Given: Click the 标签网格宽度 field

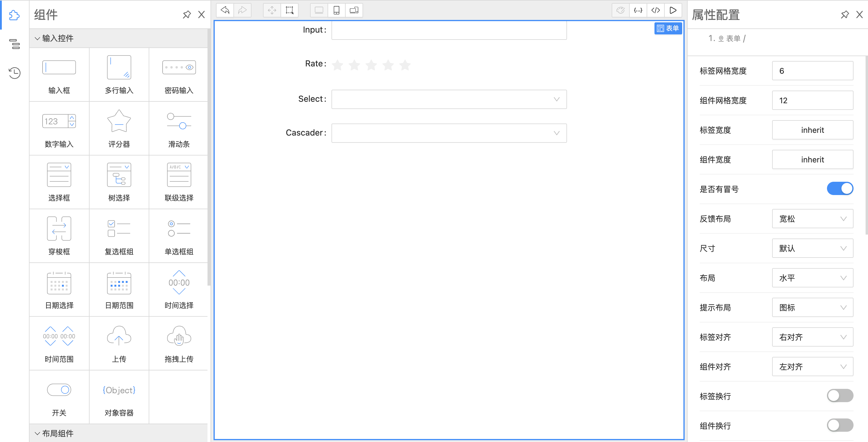Looking at the screenshot, I should [813, 71].
